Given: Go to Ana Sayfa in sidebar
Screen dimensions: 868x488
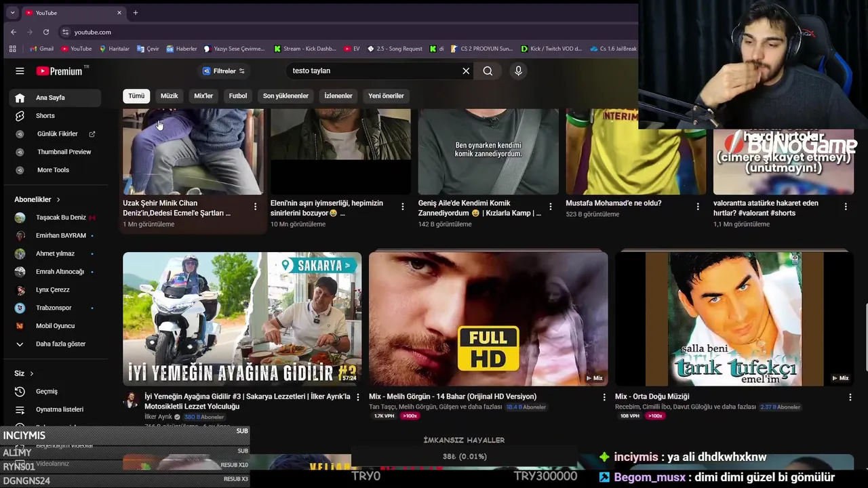Looking at the screenshot, I should (x=56, y=98).
